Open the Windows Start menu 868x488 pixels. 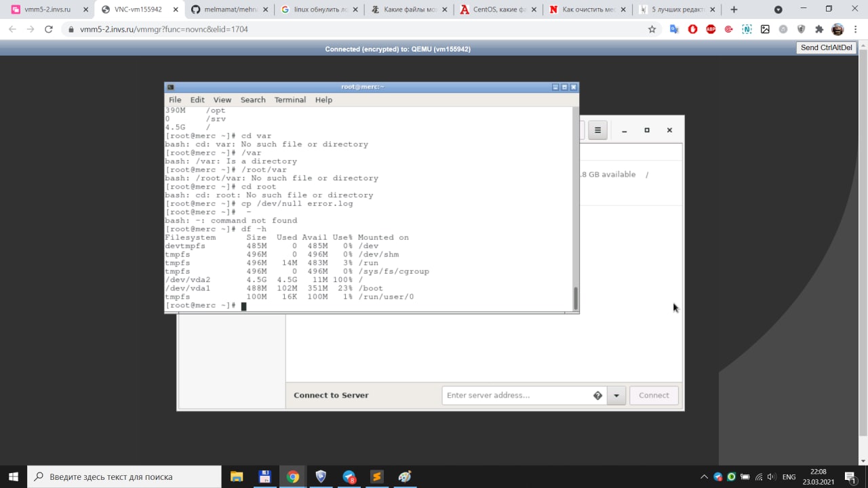(x=14, y=476)
